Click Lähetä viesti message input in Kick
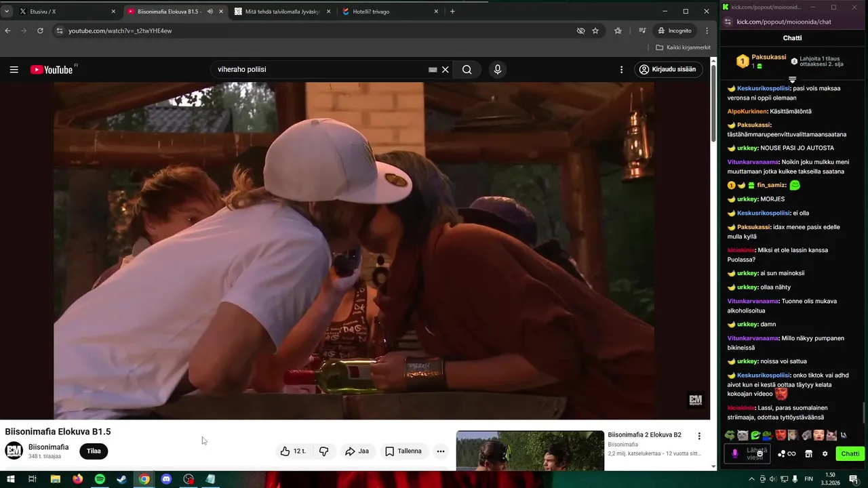 click(747, 453)
